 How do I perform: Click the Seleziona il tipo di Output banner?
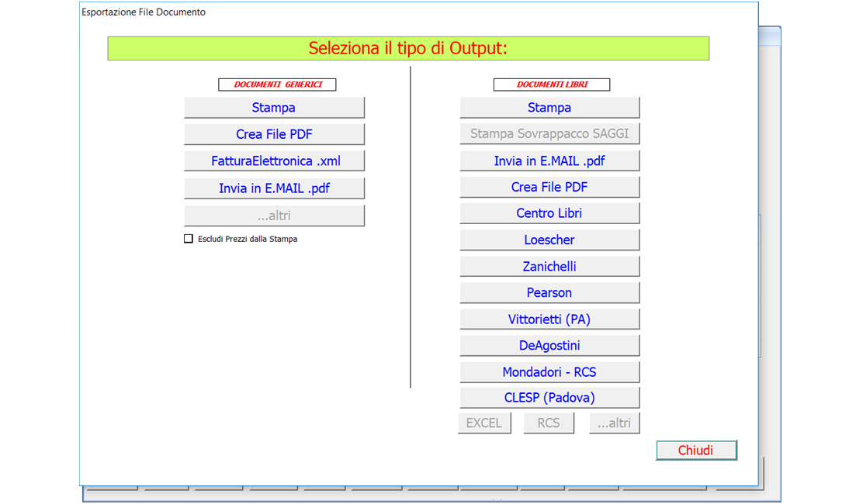tap(408, 48)
